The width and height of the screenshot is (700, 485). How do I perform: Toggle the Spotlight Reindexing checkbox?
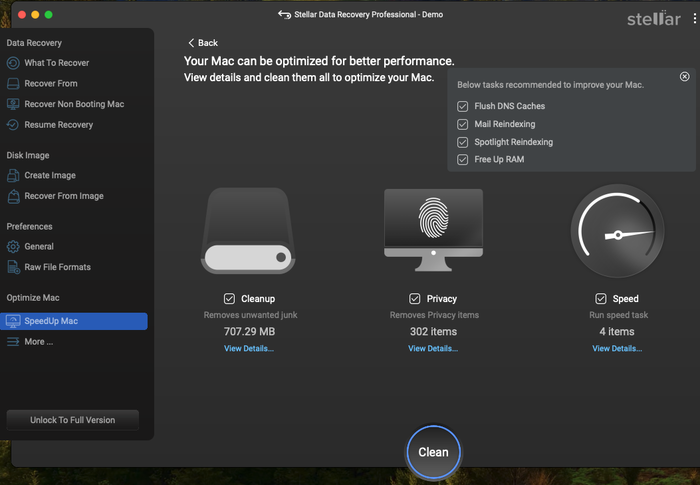tap(462, 142)
